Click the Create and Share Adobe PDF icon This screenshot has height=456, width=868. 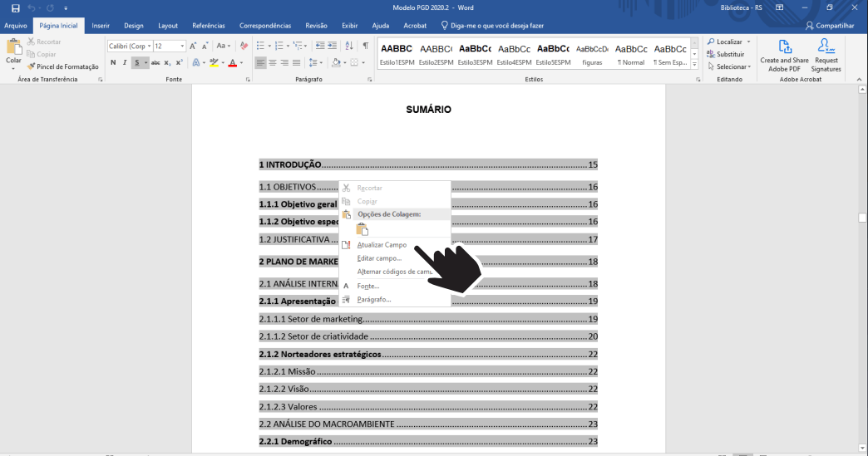click(784, 47)
